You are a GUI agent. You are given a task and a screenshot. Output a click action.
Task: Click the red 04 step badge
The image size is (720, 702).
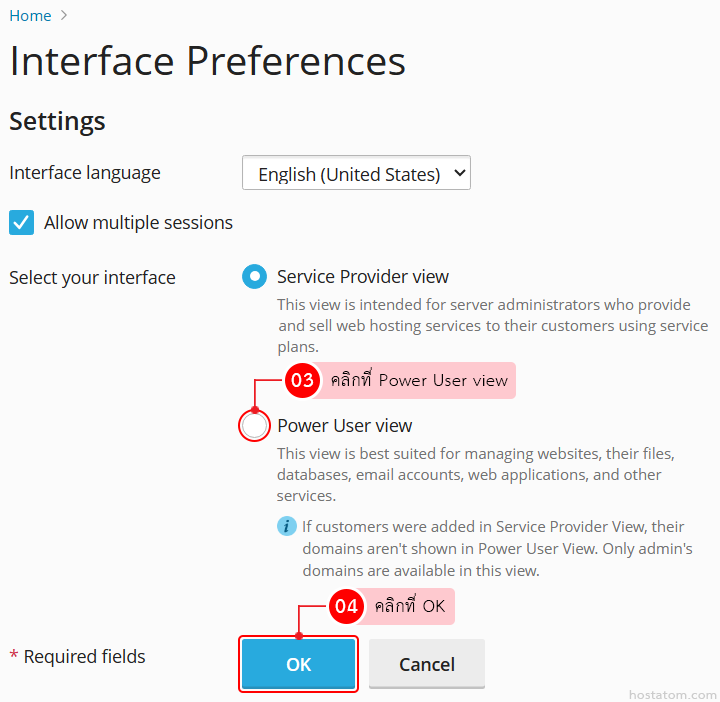pyautogui.click(x=346, y=606)
